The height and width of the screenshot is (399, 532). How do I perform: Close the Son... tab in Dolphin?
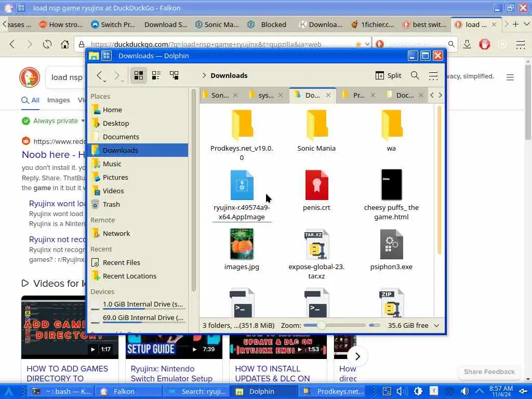(x=235, y=96)
